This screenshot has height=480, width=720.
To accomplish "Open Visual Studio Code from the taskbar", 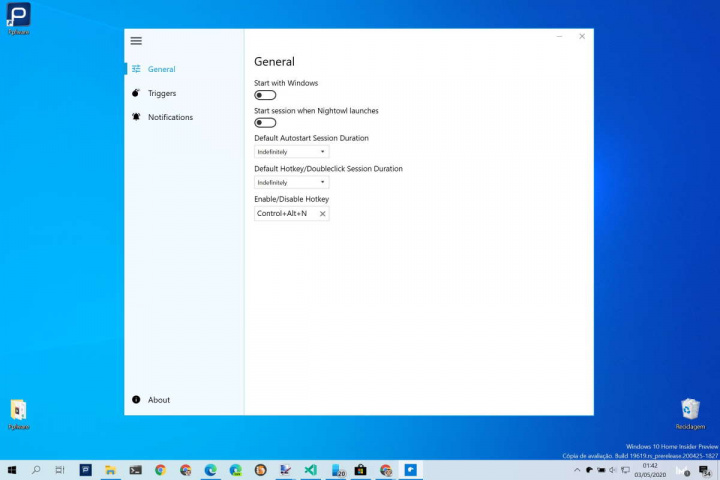I will pos(310,470).
